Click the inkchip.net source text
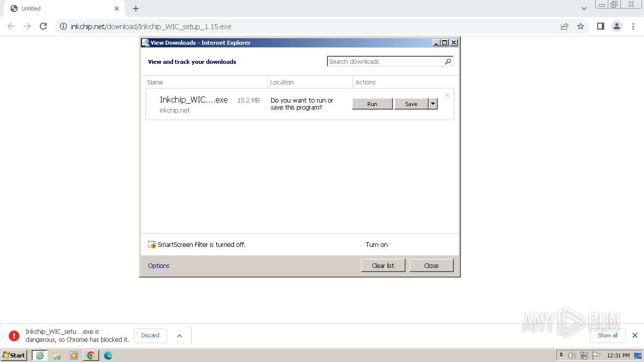This screenshot has width=644, height=362. (x=175, y=110)
